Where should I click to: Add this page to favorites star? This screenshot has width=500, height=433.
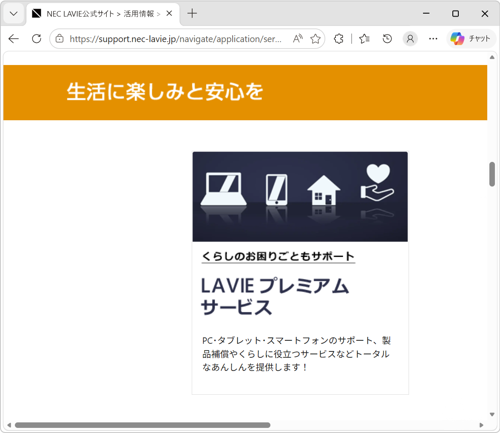315,39
